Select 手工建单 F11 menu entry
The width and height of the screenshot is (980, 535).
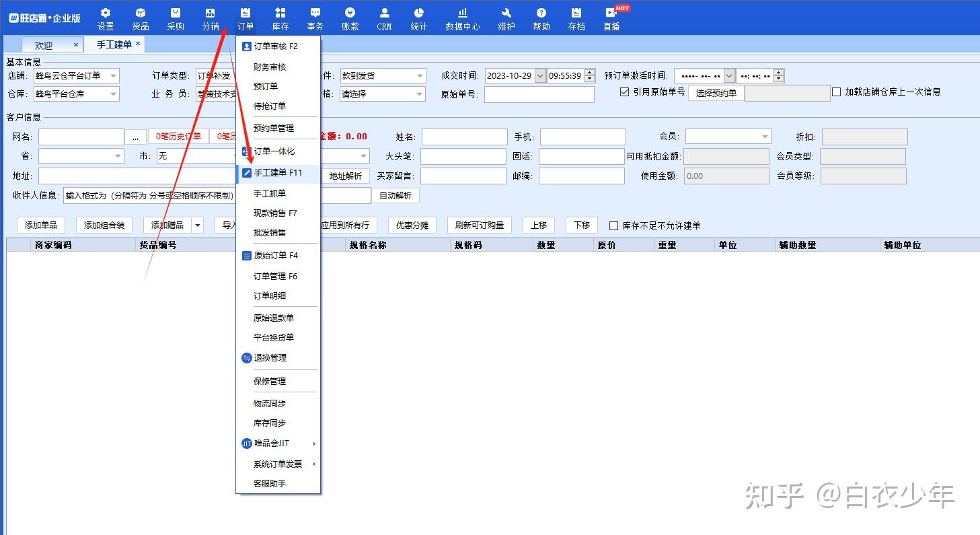(278, 173)
